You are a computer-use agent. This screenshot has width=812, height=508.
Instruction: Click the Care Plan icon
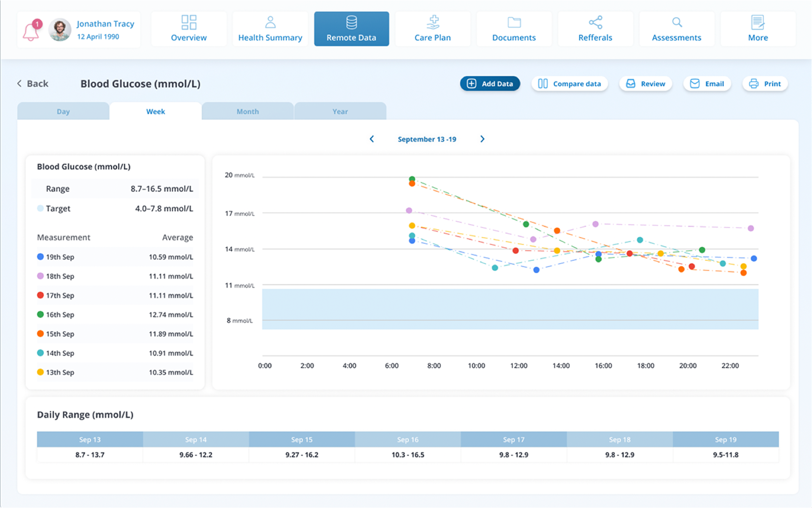[433, 22]
